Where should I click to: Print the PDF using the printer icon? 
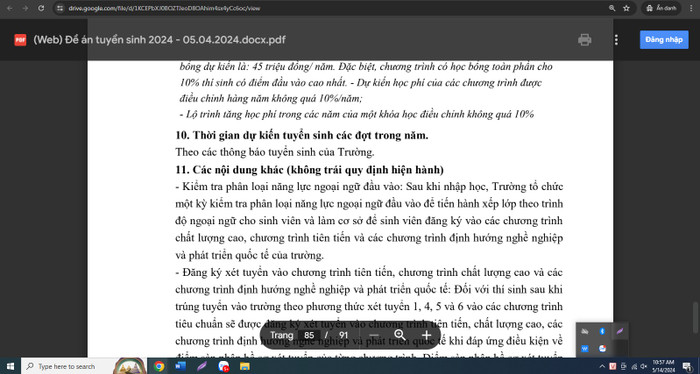[x=584, y=40]
